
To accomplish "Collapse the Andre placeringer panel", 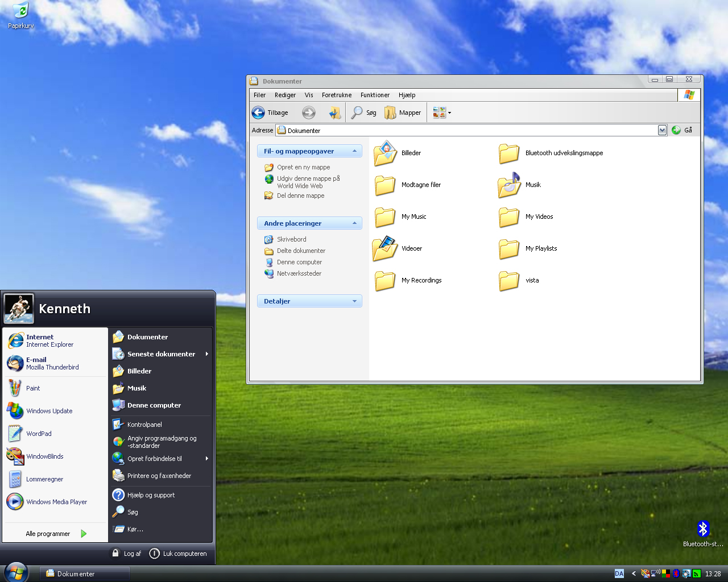I will tap(354, 223).
